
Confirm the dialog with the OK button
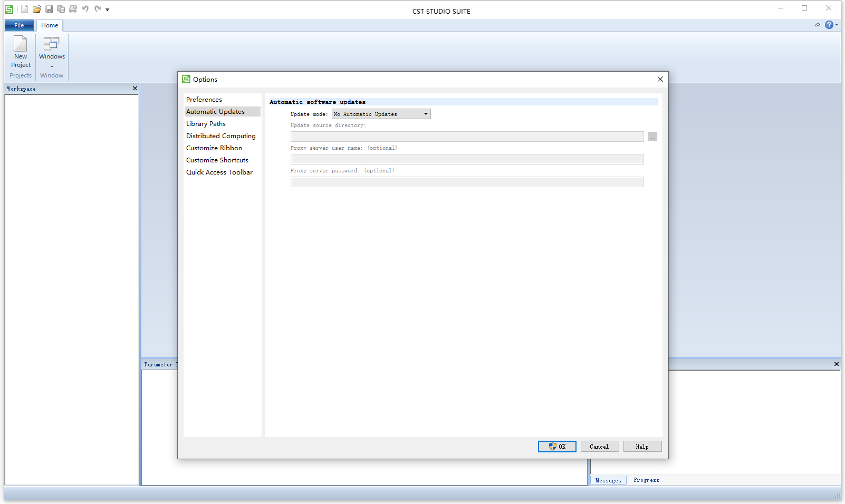coord(557,447)
